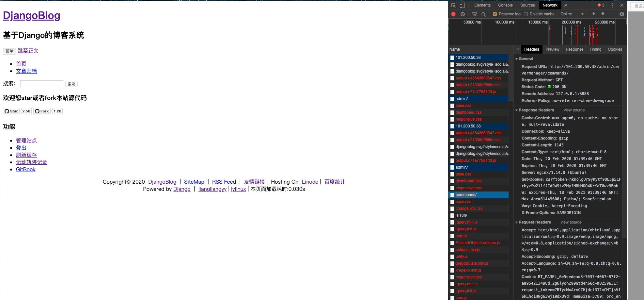This screenshot has width=644, height=300.
Task: Open the Response tab
Action: tap(574, 49)
